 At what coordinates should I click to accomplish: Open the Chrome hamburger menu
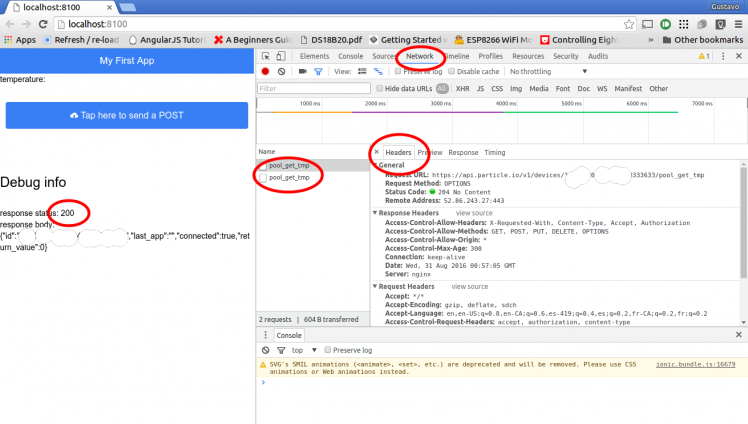pyautogui.click(x=738, y=24)
